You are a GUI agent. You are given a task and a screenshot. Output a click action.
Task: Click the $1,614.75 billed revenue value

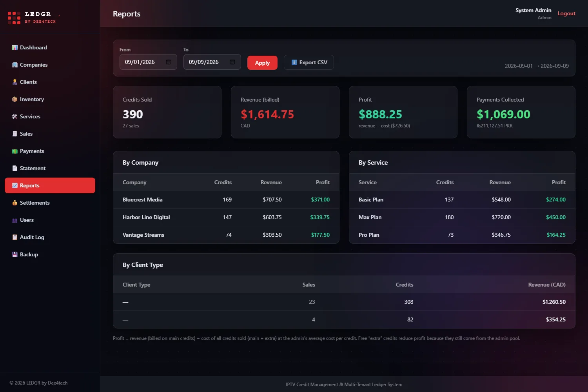point(267,114)
